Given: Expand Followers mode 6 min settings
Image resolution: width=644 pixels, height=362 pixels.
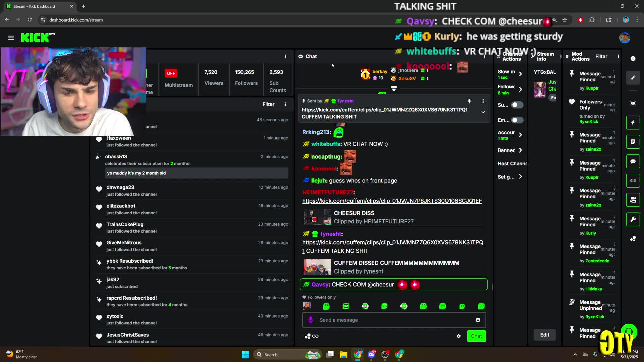Looking at the screenshot, I should (520, 89).
